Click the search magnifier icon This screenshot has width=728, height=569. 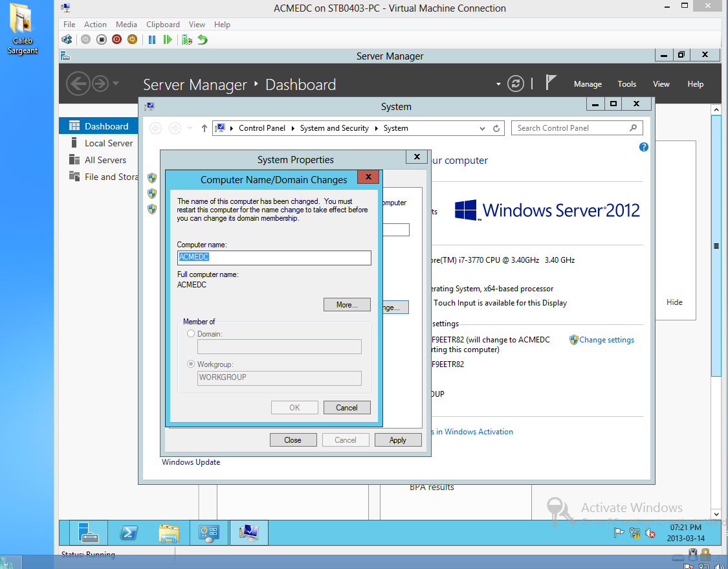[x=634, y=128]
